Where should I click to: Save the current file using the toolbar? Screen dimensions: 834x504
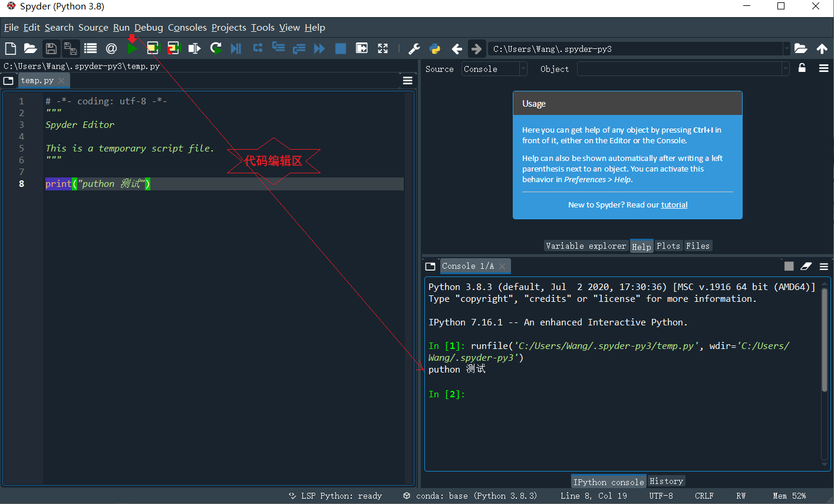coord(51,48)
